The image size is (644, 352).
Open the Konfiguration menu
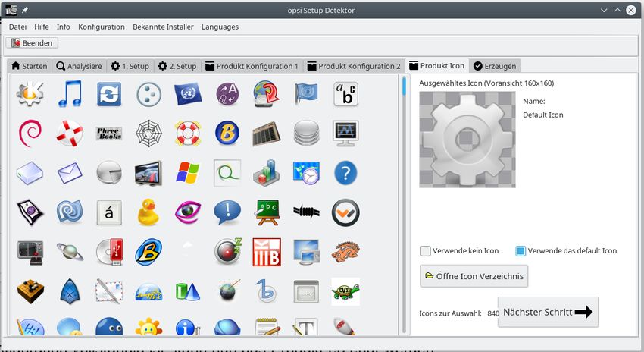[x=102, y=27]
